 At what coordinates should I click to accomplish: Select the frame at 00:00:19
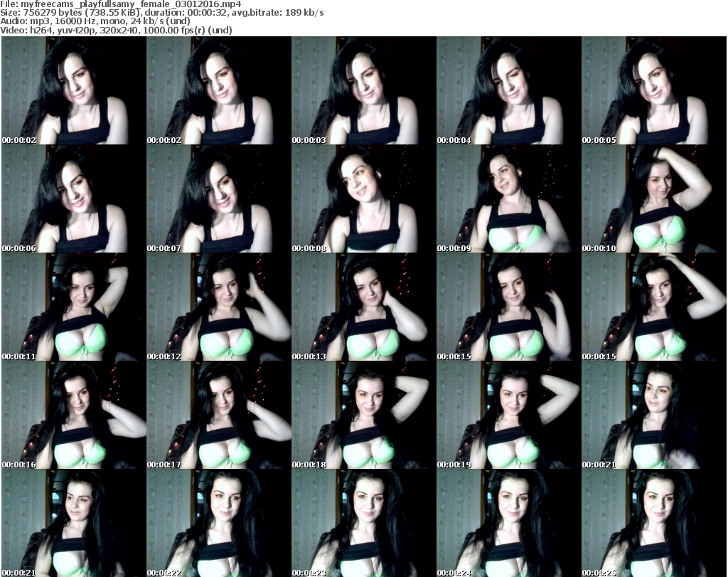(508, 415)
